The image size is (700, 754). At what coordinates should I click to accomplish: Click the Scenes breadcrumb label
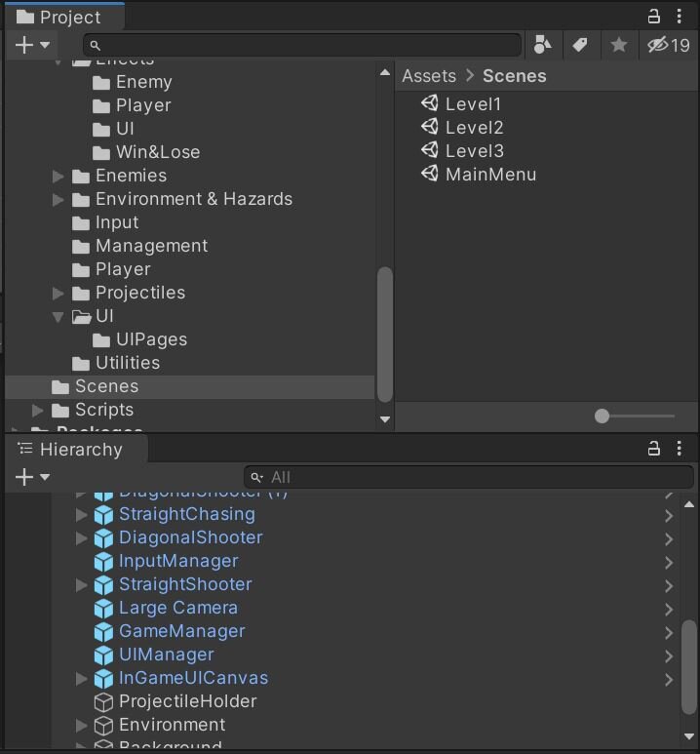[x=514, y=76]
